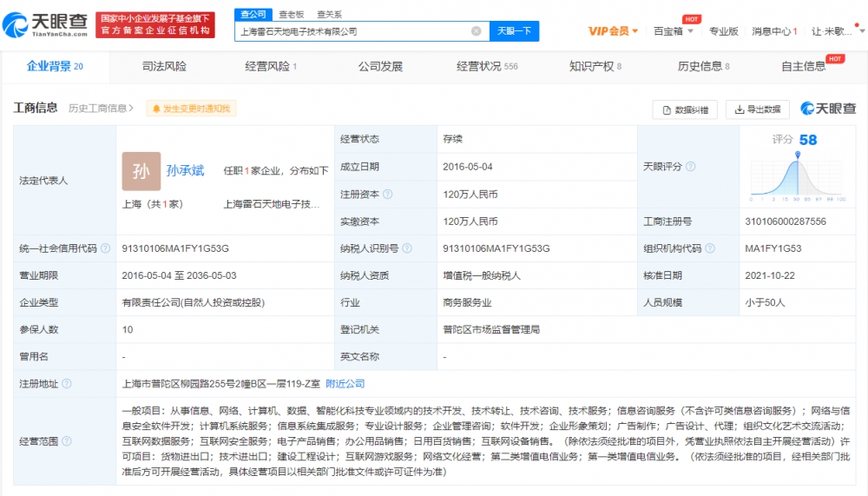The height and width of the screenshot is (496, 868).
Task: Click help icon next to 注册资本
Action: [x=388, y=194]
